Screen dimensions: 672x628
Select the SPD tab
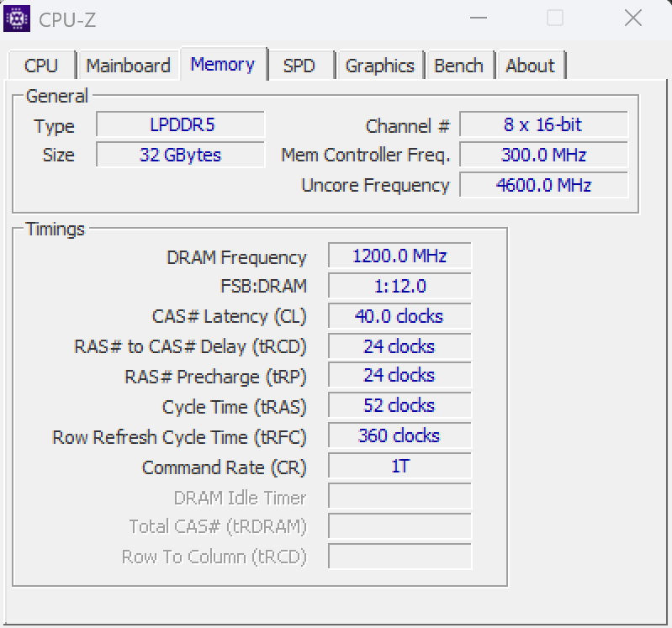pos(299,66)
